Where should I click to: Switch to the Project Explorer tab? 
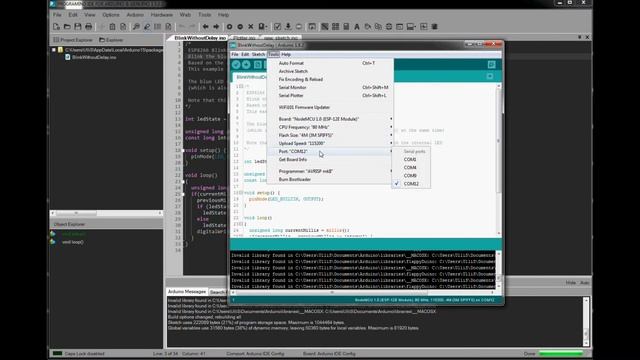click(x=73, y=40)
